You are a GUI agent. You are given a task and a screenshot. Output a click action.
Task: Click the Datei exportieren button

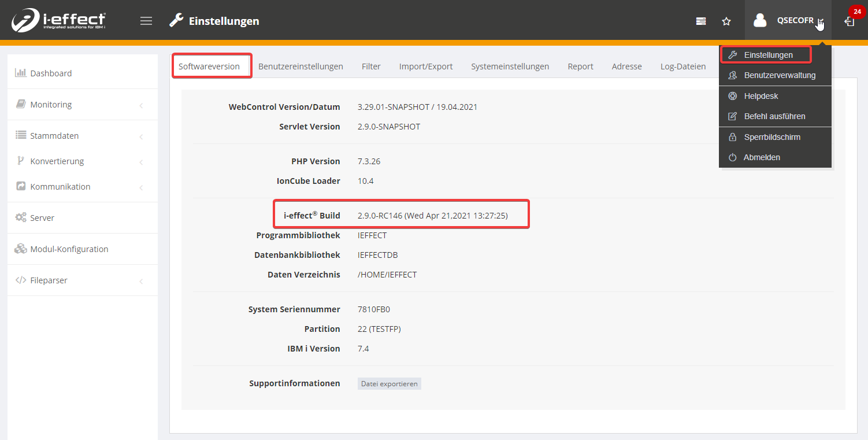[389, 383]
